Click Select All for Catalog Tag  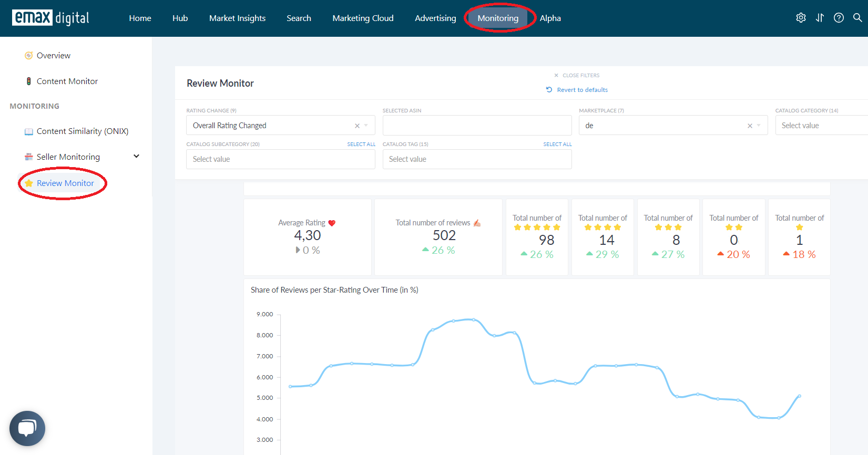click(x=557, y=144)
